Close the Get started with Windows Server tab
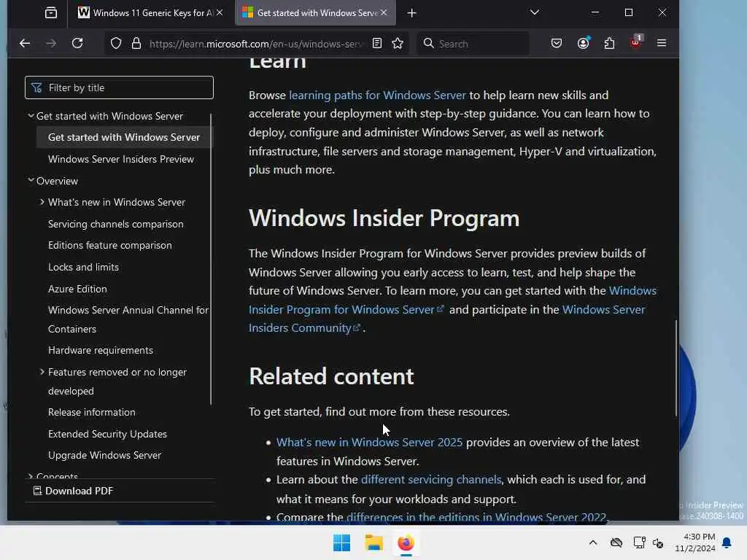The width and height of the screenshot is (747, 560). [384, 13]
